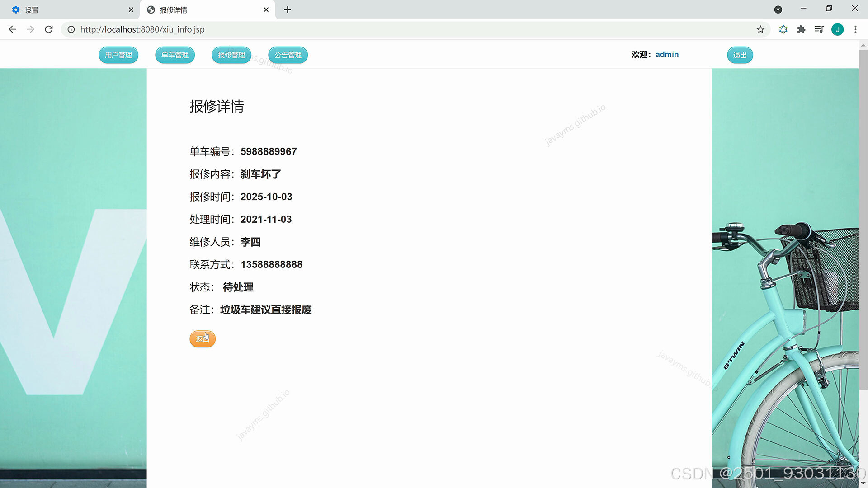Screen dimensions: 868x488
Task: Open 报修管理 menu
Action: point(231,55)
